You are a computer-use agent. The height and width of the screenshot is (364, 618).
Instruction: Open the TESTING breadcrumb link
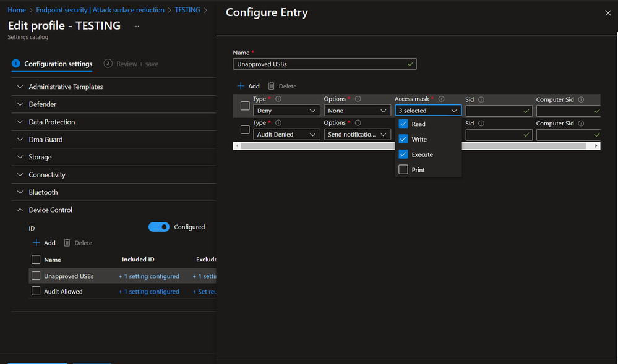point(187,10)
